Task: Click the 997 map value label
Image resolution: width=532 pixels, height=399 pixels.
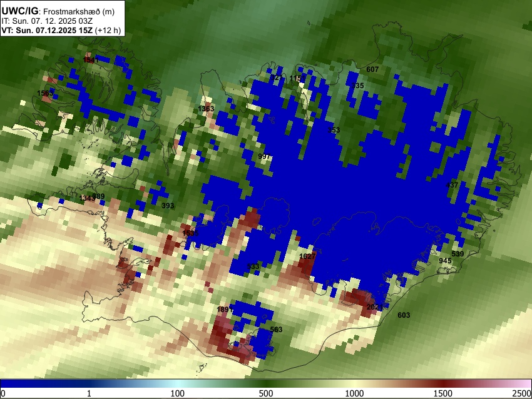Action: point(264,156)
